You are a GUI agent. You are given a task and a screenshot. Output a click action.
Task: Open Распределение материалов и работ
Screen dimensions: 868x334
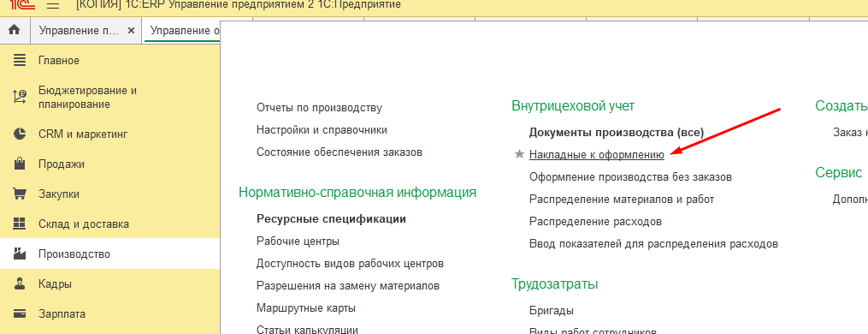[622, 200]
